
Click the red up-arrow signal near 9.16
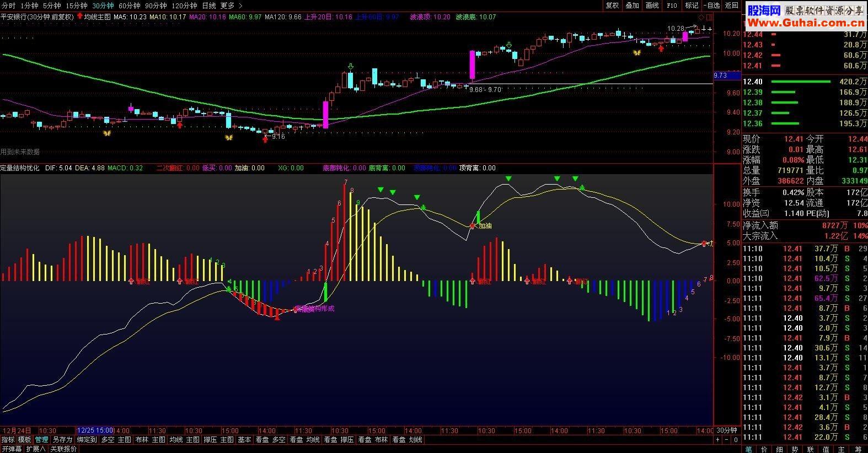pyautogui.click(x=265, y=138)
